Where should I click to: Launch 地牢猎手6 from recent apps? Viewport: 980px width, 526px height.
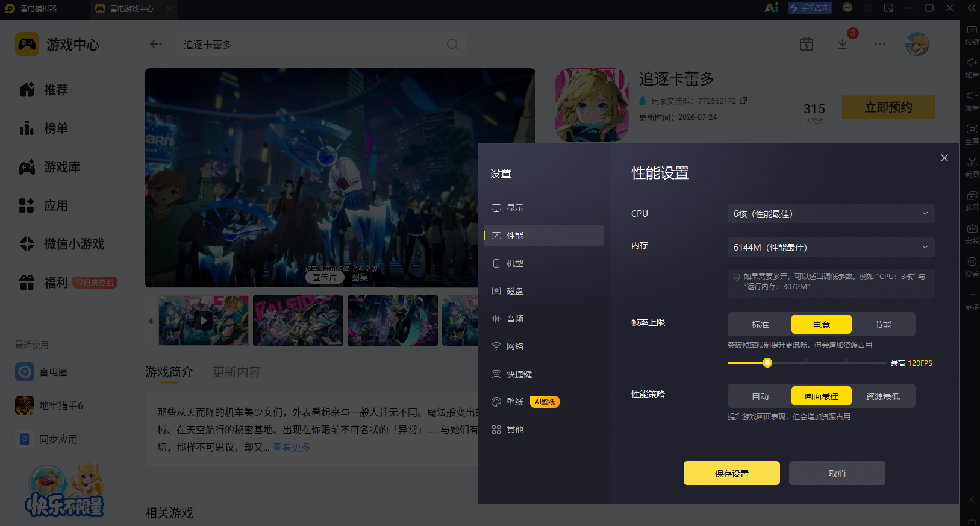click(x=49, y=405)
